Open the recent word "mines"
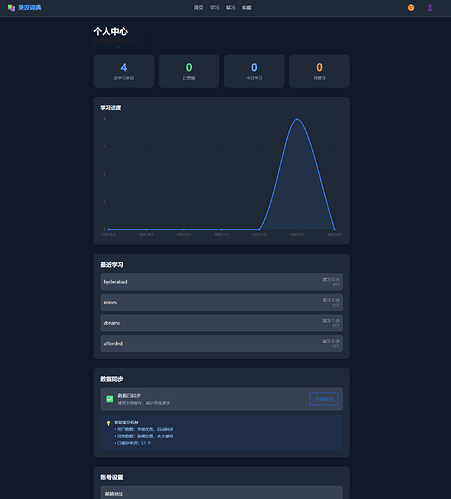This screenshot has height=499, width=451. click(x=222, y=302)
